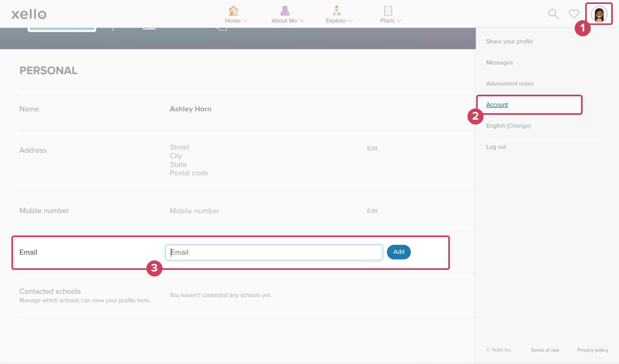The image size is (619, 364).
Task: Select Log out
Action: pyautogui.click(x=496, y=146)
